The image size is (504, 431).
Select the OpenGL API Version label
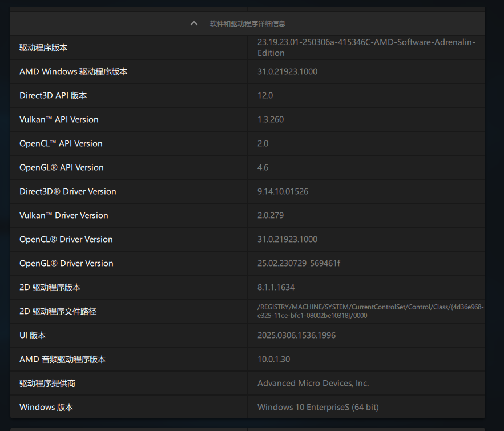[62, 167]
